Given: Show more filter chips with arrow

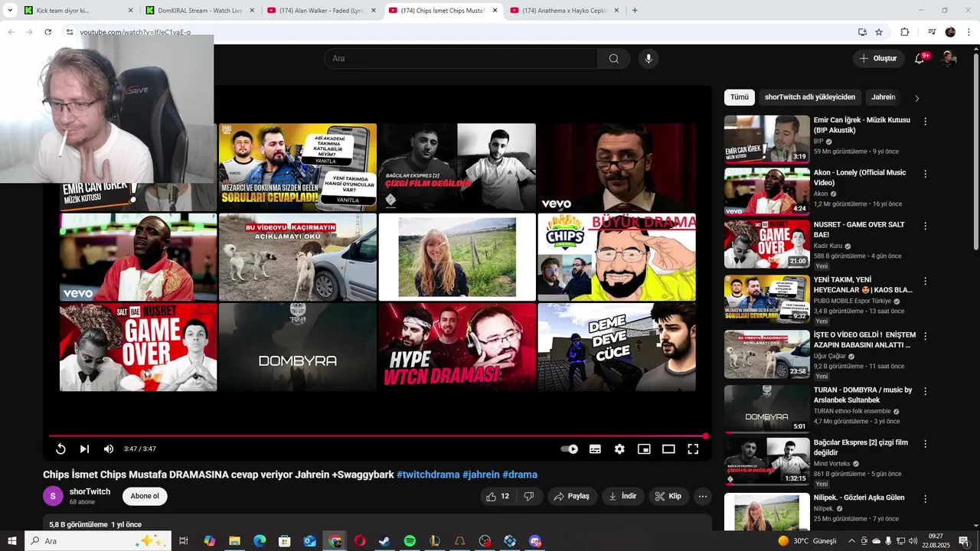Looking at the screenshot, I should (917, 98).
